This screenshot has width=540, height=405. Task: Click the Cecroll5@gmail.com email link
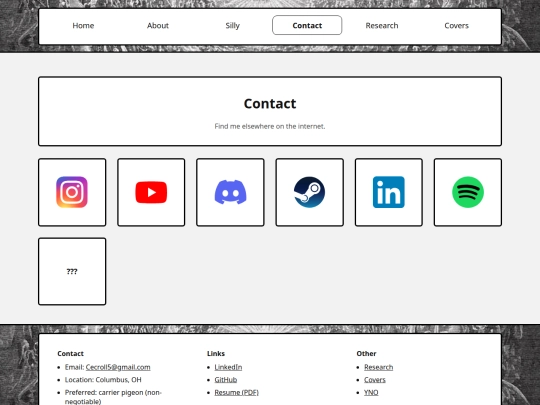pyautogui.click(x=118, y=367)
